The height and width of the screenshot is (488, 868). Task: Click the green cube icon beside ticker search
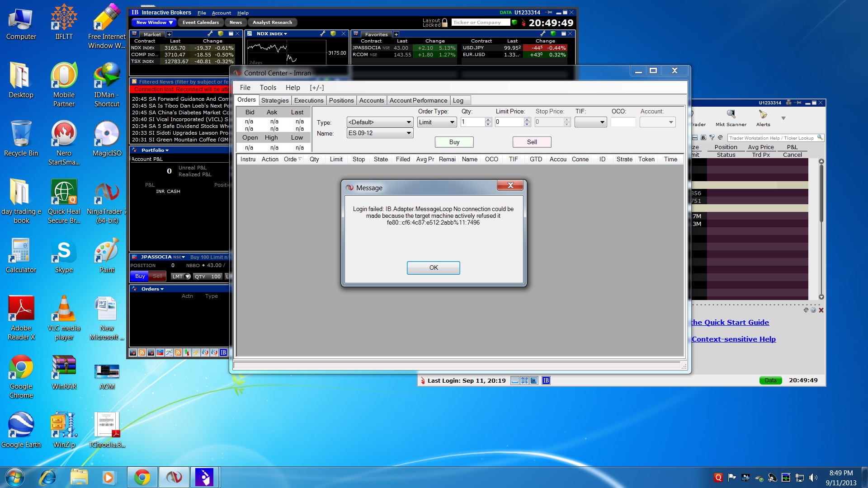coord(514,22)
